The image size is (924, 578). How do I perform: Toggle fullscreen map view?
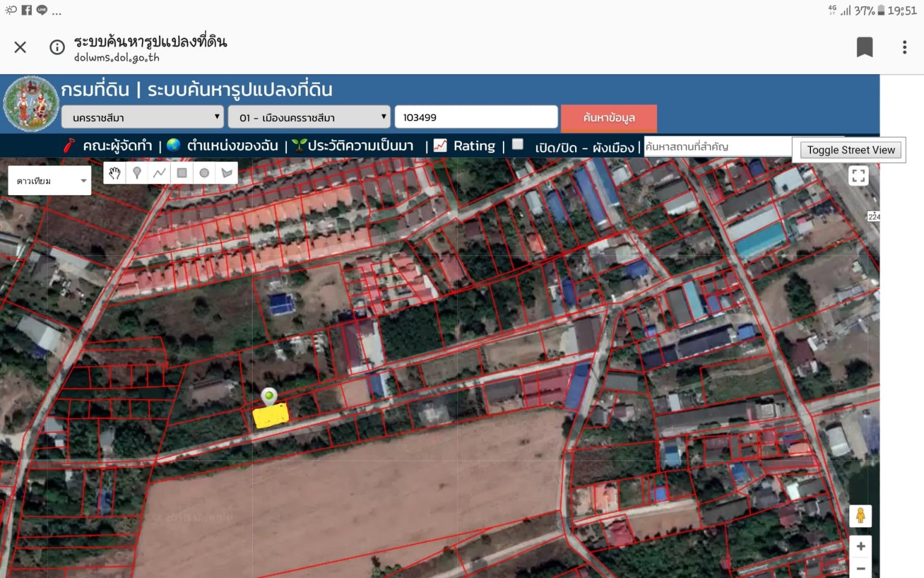pos(858,175)
